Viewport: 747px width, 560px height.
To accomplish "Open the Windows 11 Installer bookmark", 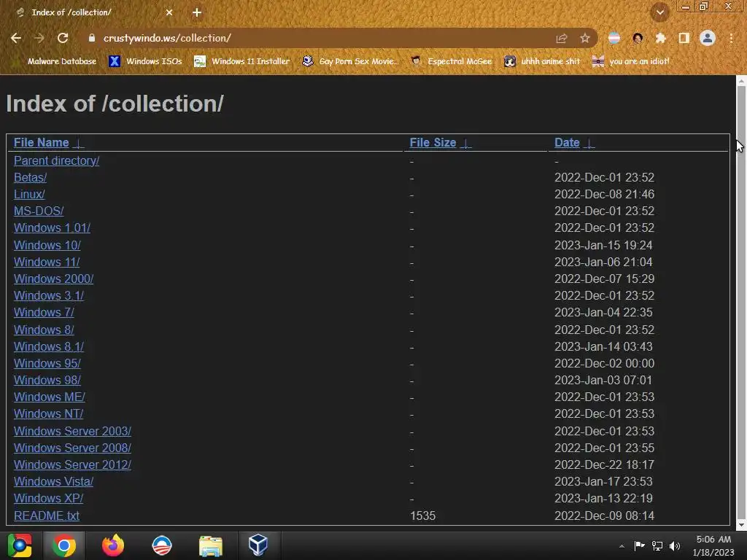I will (x=242, y=61).
